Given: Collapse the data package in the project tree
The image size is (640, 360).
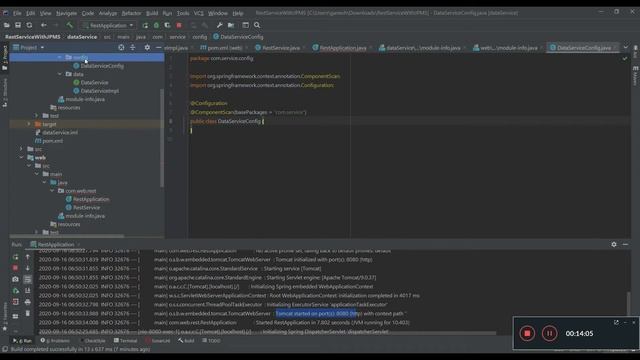Looking at the screenshot, I should [60, 74].
